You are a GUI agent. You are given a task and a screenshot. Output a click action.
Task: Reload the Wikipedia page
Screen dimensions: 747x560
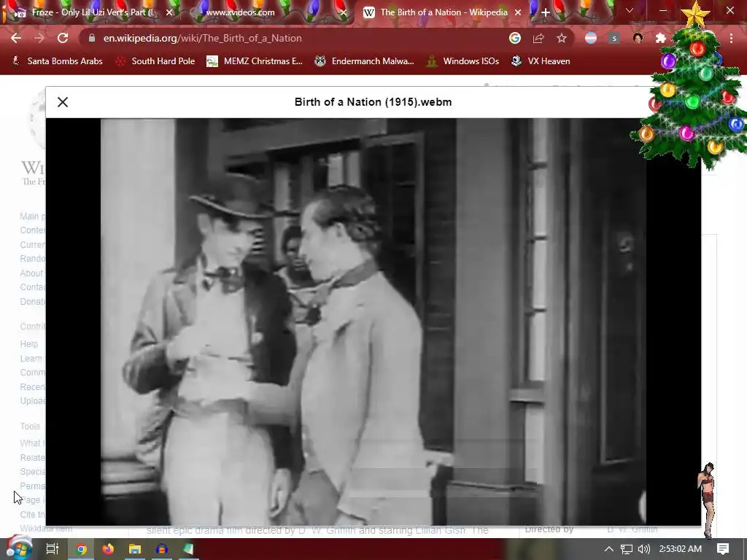(x=63, y=38)
